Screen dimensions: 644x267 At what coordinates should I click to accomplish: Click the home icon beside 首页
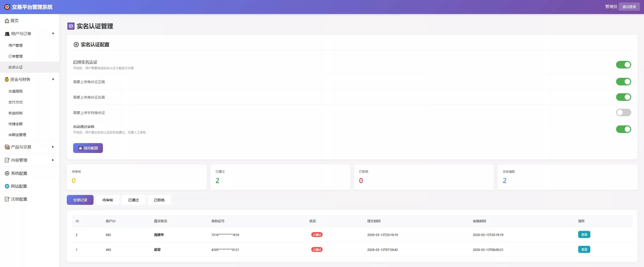7,21
